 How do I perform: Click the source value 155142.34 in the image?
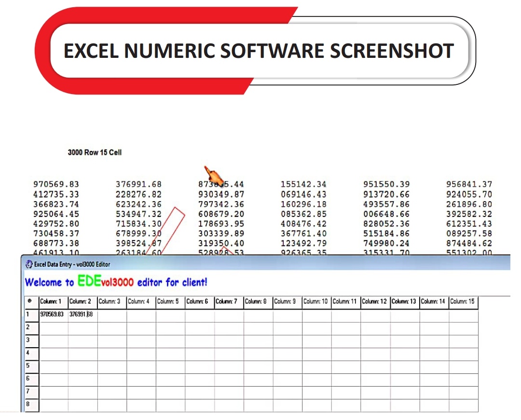pyautogui.click(x=303, y=184)
